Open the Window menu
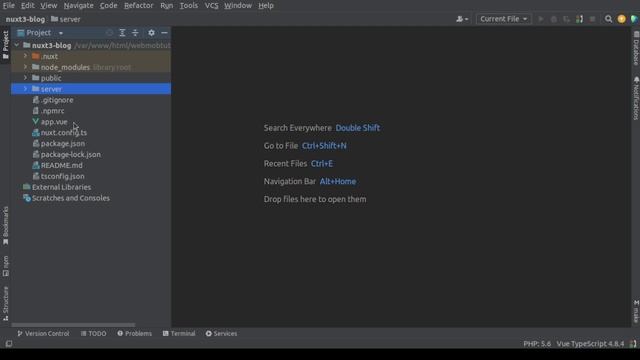640x360 pixels. pos(238,6)
